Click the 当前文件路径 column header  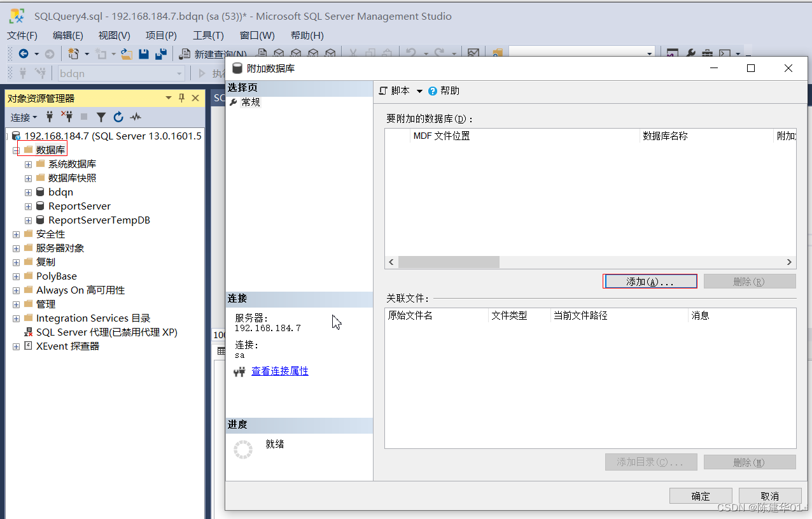coord(620,315)
